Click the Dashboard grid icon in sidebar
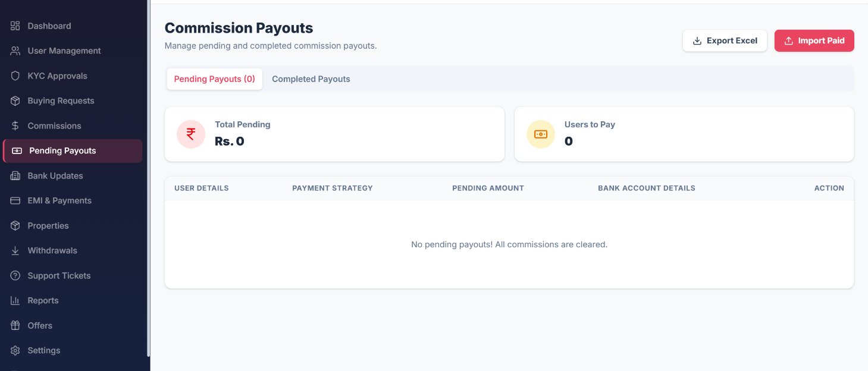Viewport: 868px width, 371px height. click(15, 26)
